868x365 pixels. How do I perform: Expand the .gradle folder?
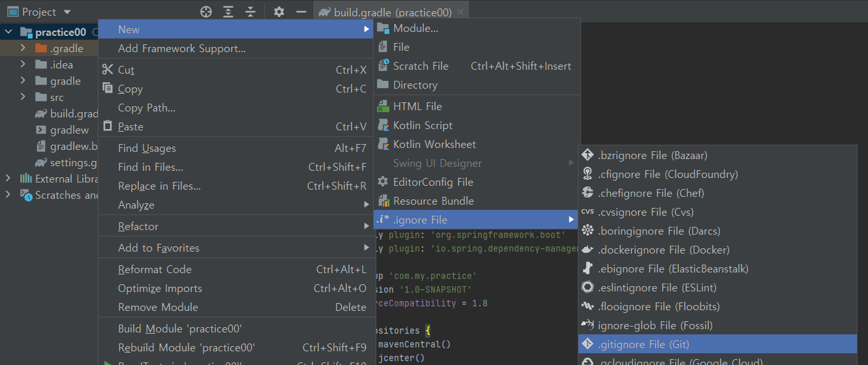point(23,48)
